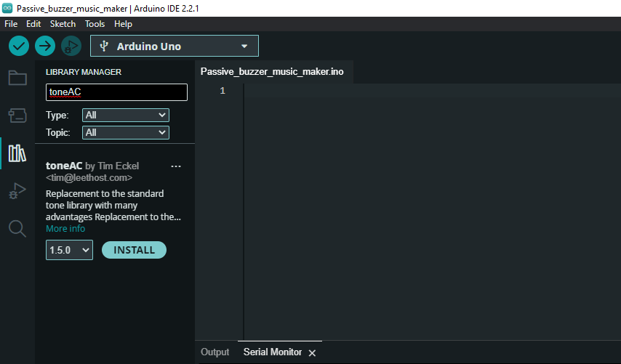Click the tim@leethost.com author email

[x=89, y=178]
